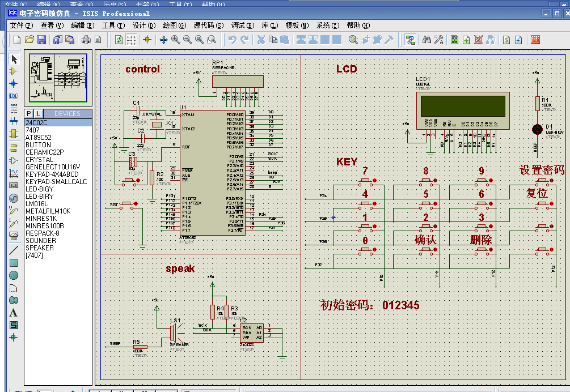The height and width of the screenshot is (392, 570).
Task: Select the Virtual Instruments mode
Action: pos(14,236)
